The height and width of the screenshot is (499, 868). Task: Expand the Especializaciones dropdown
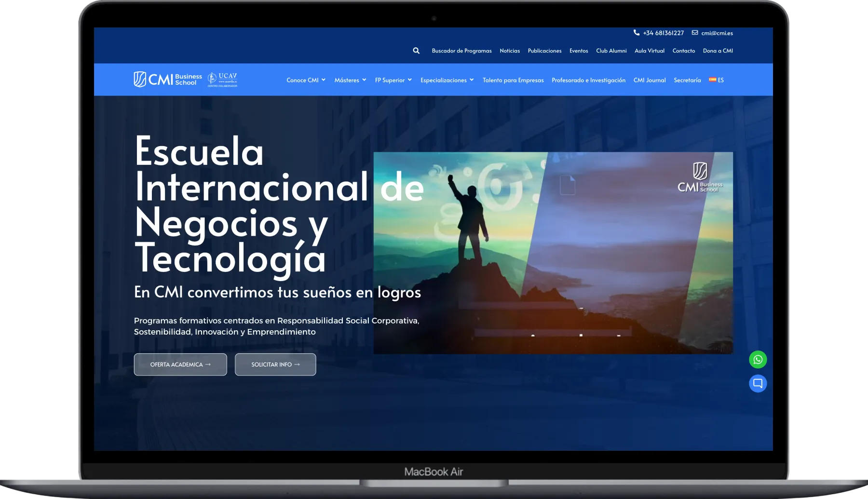447,80
